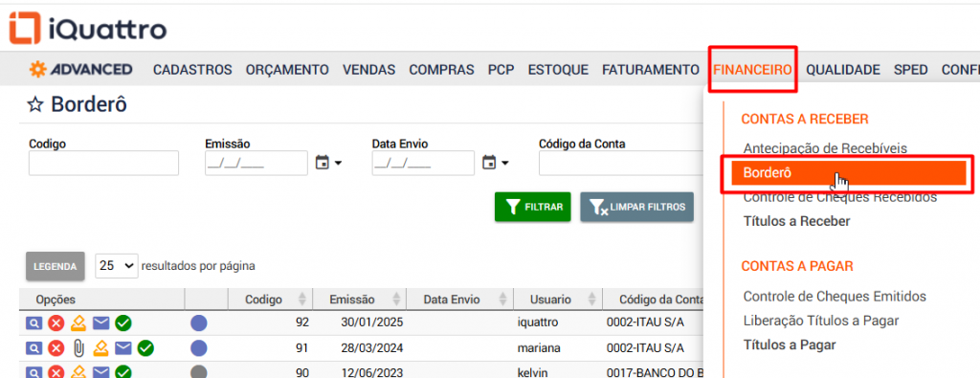Image resolution: width=980 pixels, height=378 pixels.
Task: Click the user cell kelvin
Action: [532, 372]
